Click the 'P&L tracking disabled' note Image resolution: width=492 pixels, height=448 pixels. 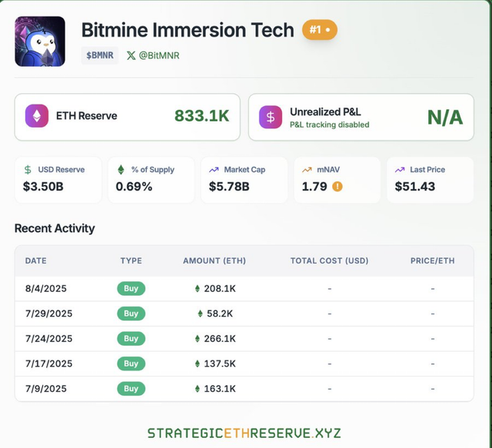(330, 124)
